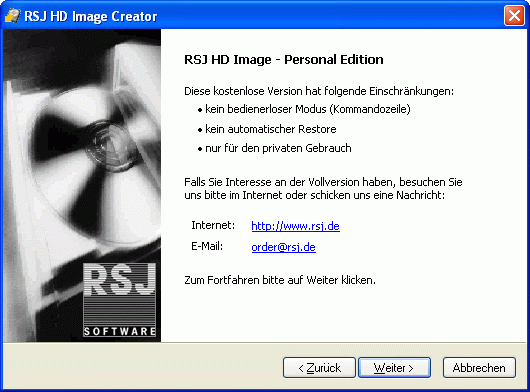The image size is (530, 392).
Task: Click the RSJ HD Image Creator title icon
Action: [x=13, y=16]
